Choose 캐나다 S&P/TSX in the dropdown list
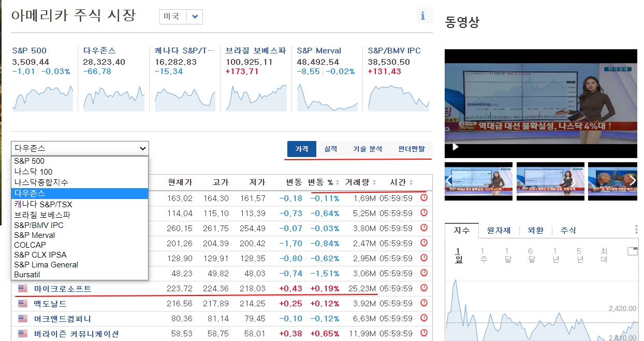The height and width of the screenshot is (341, 644). tap(80, 204)
